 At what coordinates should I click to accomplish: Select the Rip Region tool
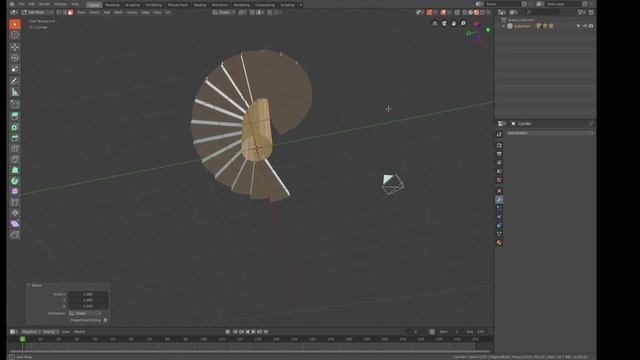pos(15,234)
